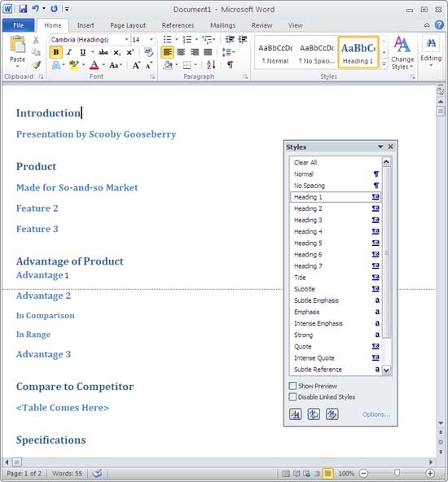Toggle Underline formatting
This screenshot has height=482, width=448.
[82, 52]
